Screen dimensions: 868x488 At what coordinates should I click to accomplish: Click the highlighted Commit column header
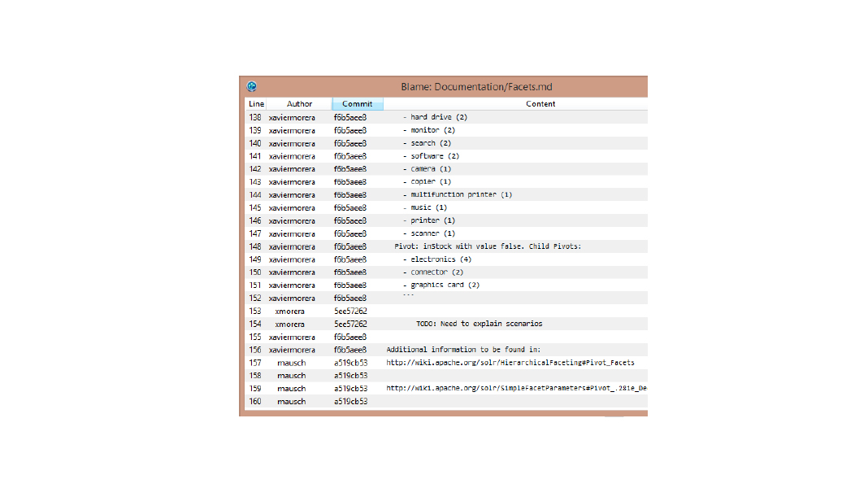pyautogui.click(x=357, y=104)
